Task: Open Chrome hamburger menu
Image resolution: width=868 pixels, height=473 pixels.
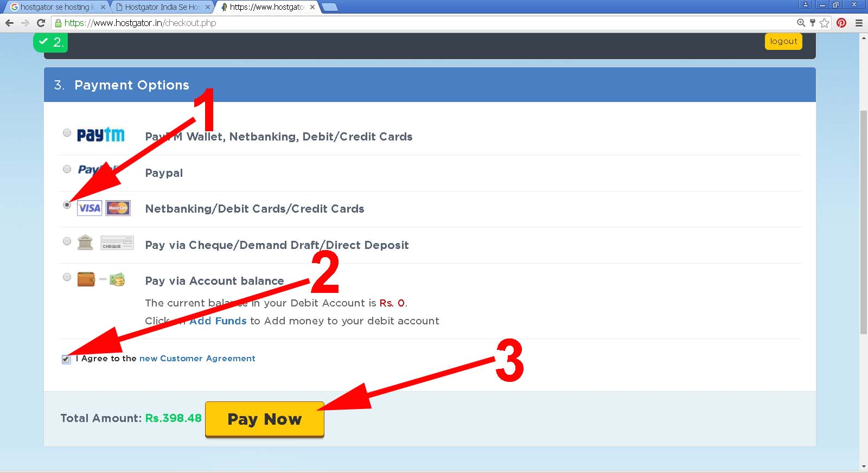Action: pos(859,23)
